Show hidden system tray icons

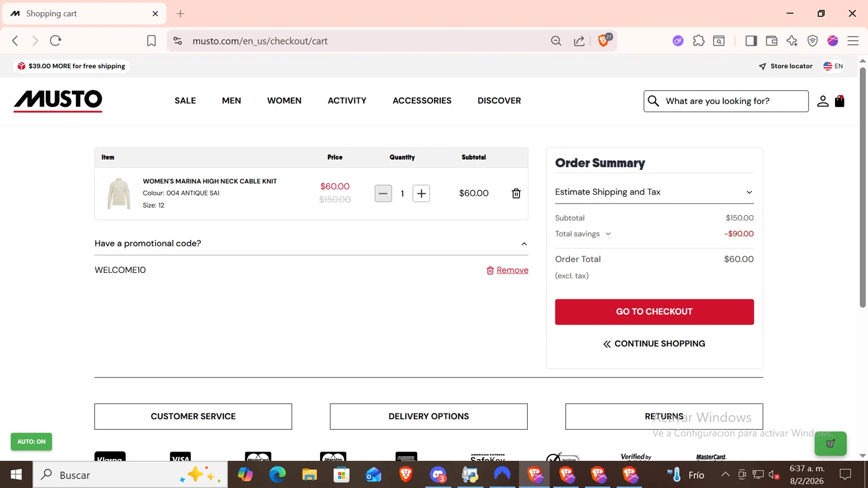click(x=725, y=475)
